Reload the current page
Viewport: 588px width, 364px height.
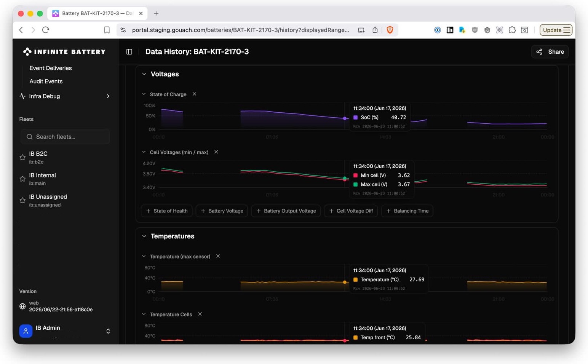(46, 30)
